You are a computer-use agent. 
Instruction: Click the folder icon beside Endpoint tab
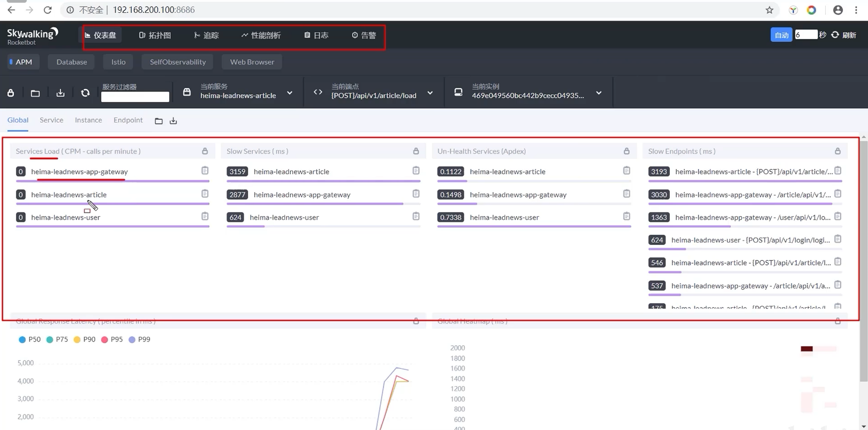pos(158,121)
